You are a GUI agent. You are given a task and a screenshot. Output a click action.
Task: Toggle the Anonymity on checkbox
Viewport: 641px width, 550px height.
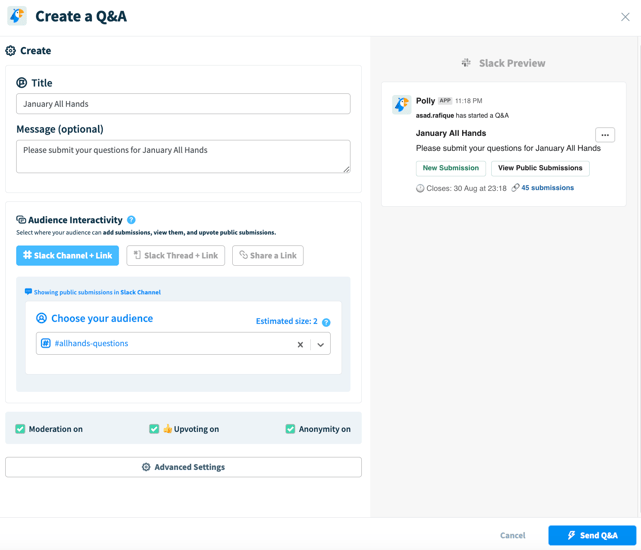point(290,429)
